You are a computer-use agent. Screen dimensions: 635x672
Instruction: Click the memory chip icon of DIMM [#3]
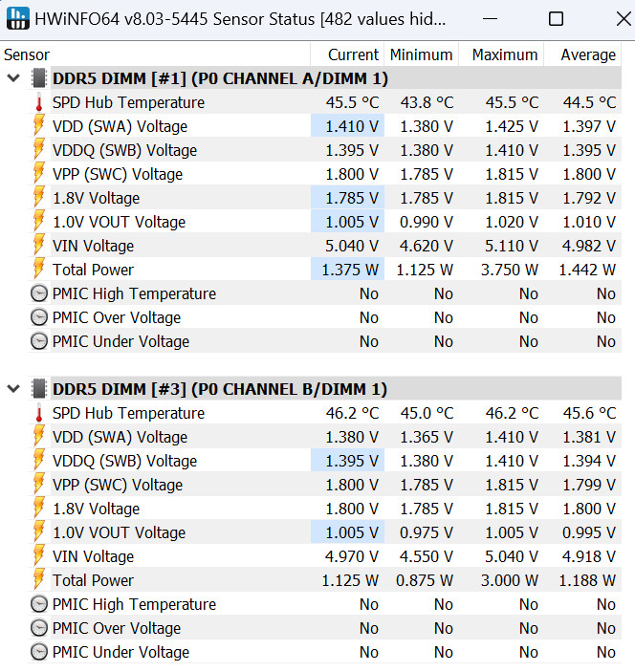(39, 389)
